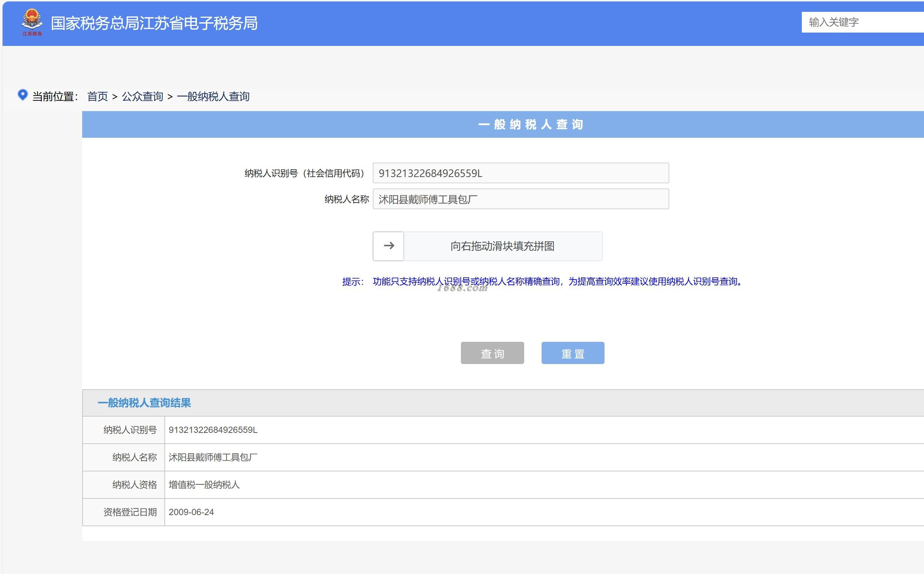The image size is (924, 574).
Task: Click the 资格登记日期 row label
Action: tap(130, 512)
